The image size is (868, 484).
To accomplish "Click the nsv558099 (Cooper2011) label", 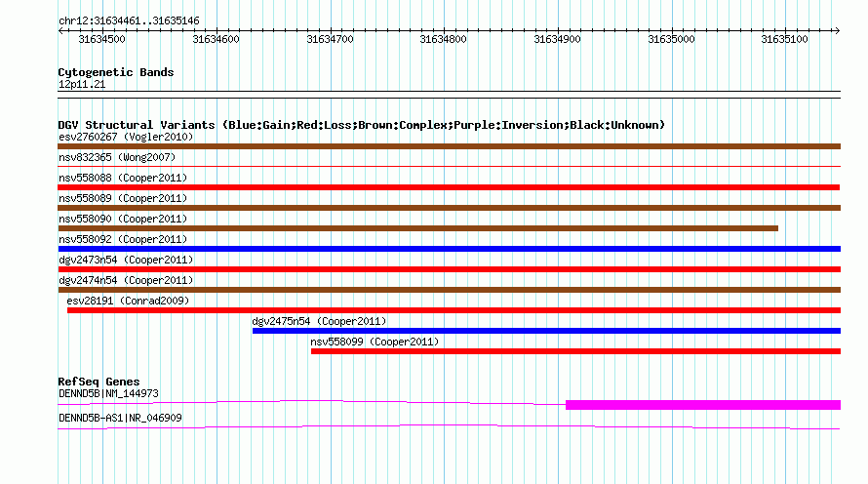I will pos(375,342).
